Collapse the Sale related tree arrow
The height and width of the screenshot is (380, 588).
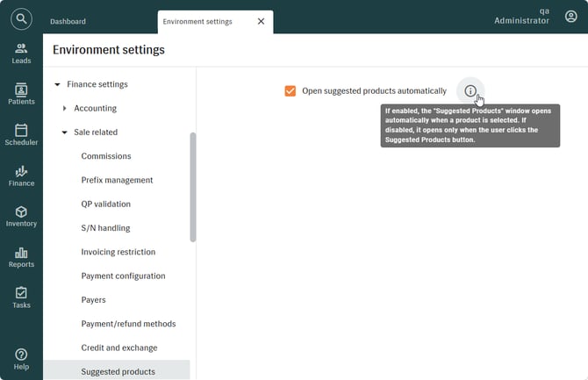pyautogui.click(x=64, y=133)
